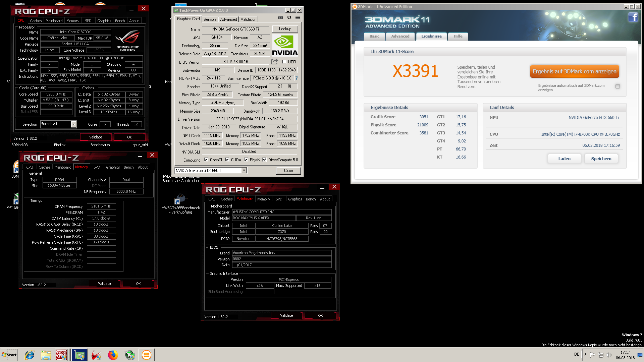The image size is (644, 362).
Task: Click the Bus Interface question mark icon
Action: (x=297, y=78)
